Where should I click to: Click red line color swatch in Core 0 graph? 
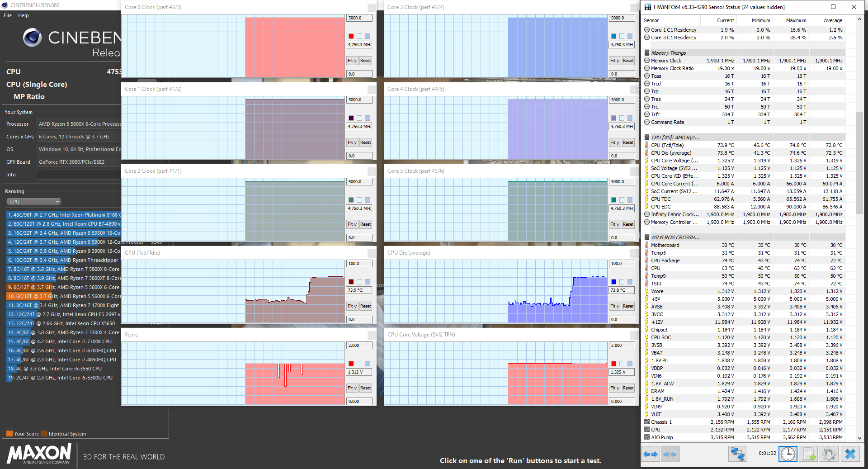(x=351, y=36)
